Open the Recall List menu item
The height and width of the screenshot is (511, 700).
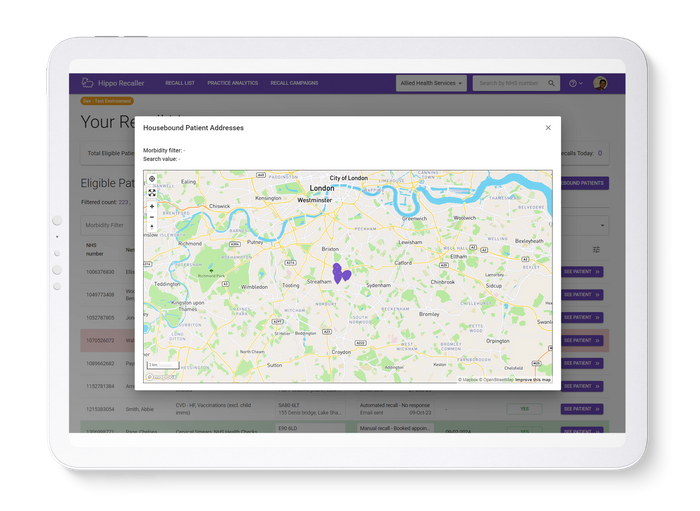[180, 83]
